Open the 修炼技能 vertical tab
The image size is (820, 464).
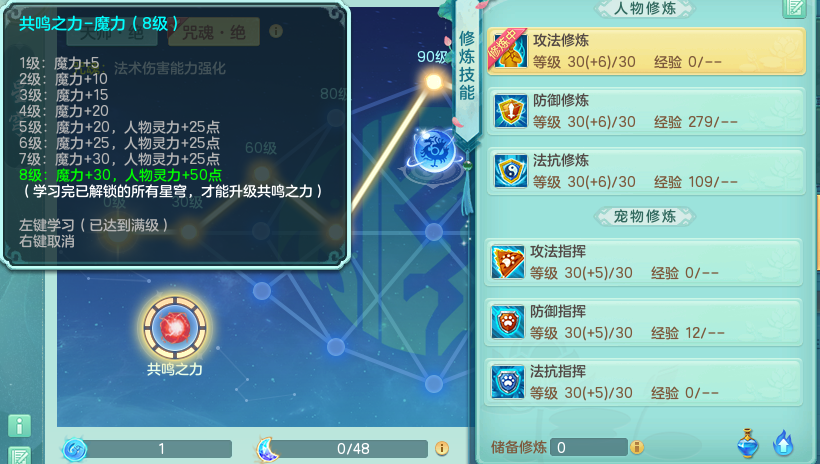[x=466, y=68]
